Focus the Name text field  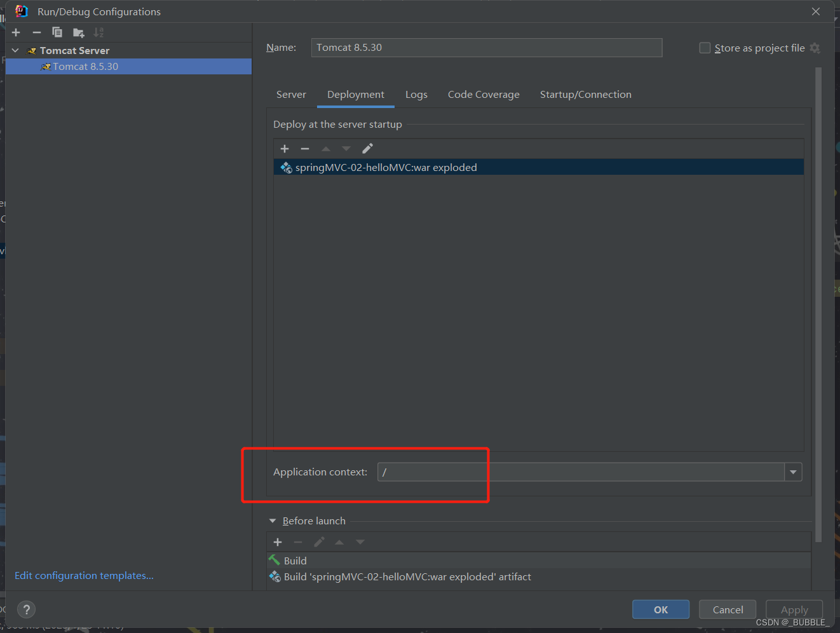487,48
